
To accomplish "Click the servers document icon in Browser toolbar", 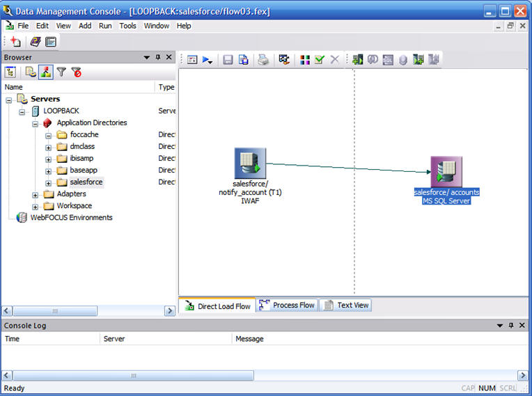I will point(31,72).
